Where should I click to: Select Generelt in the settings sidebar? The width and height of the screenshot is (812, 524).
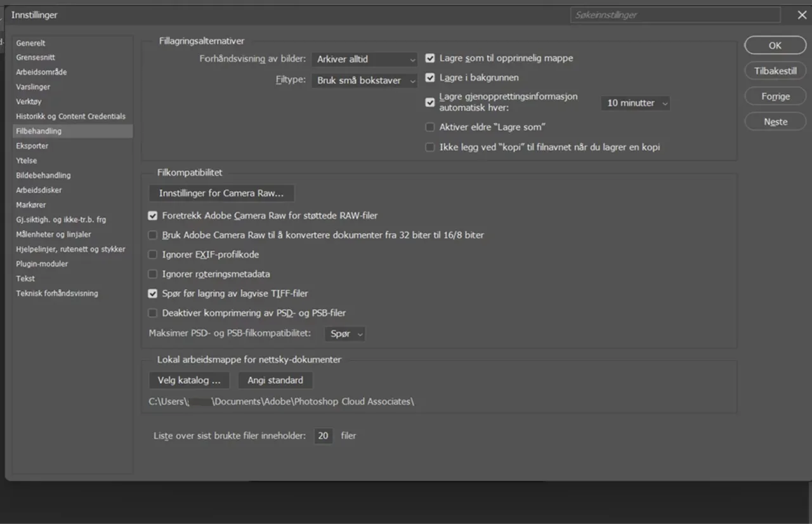coord(30,43)
